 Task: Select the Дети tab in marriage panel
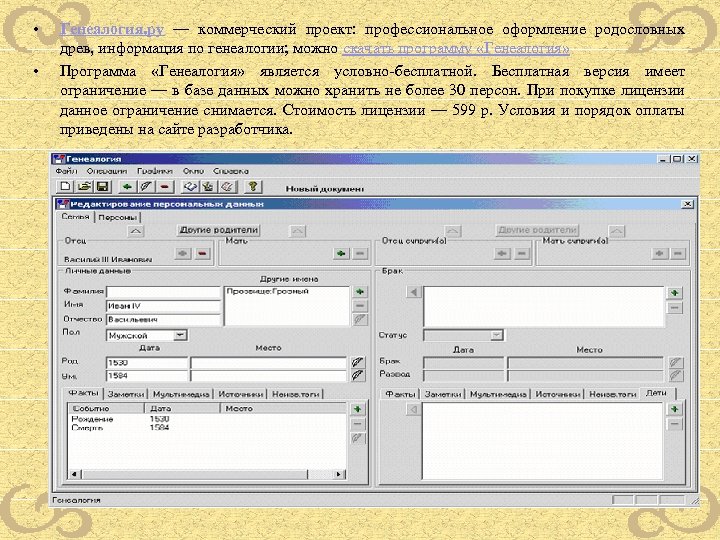(x=656, y=393)
